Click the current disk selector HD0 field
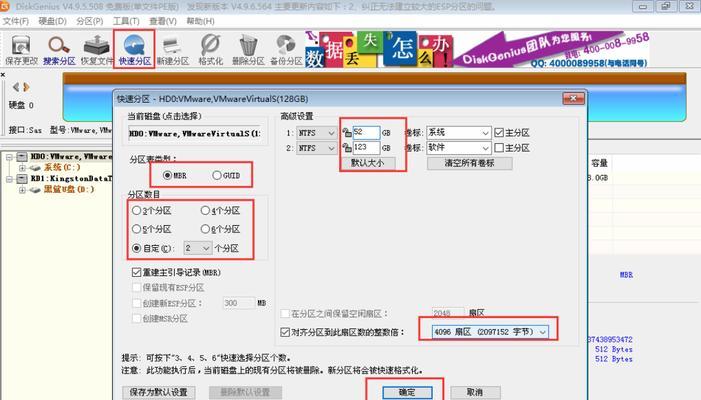Image resolution: width=701 pixels, height=400 pixels. 195,133
